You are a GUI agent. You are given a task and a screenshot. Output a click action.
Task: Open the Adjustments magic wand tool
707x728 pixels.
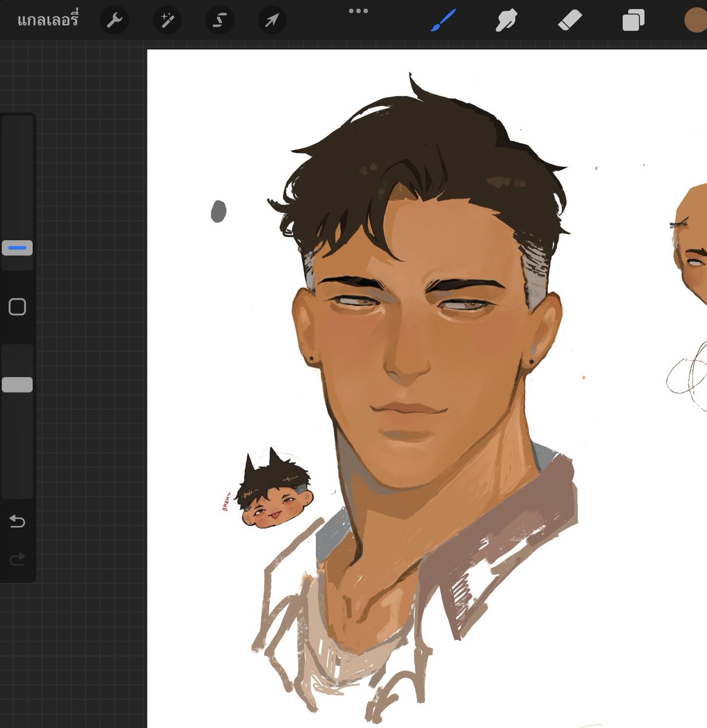click(167, 19)
